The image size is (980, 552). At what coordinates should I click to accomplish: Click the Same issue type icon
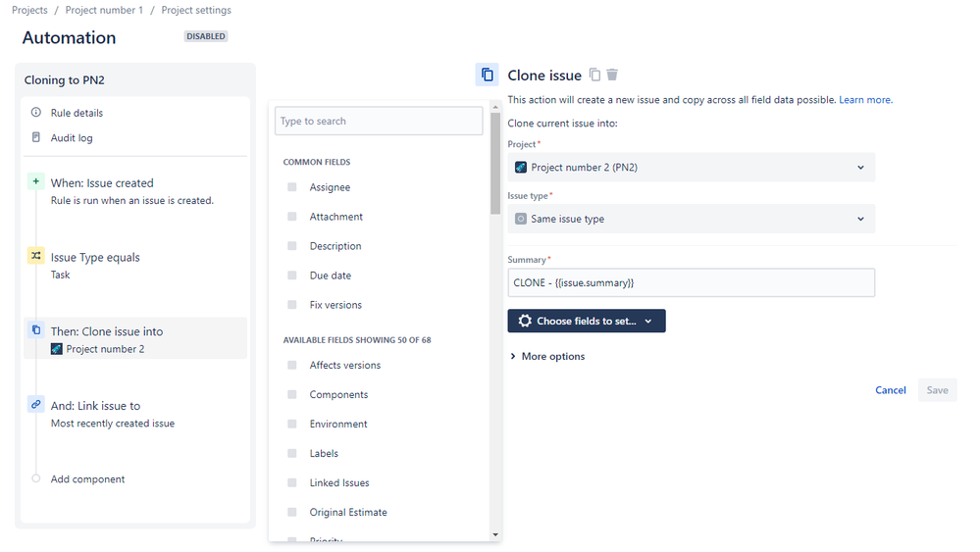[x=521, y=220]
